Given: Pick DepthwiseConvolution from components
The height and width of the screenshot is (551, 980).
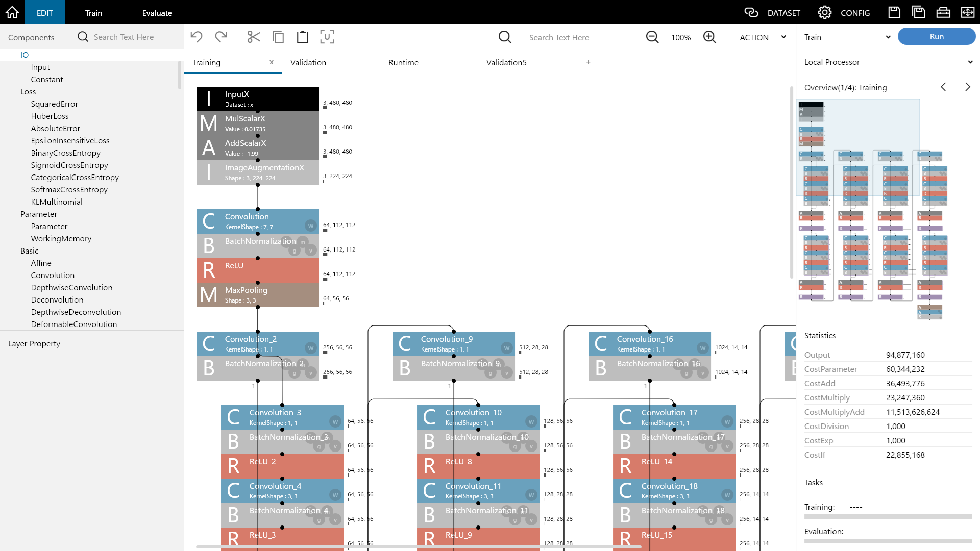Looking at the screenshot, I should click(71, 288).
